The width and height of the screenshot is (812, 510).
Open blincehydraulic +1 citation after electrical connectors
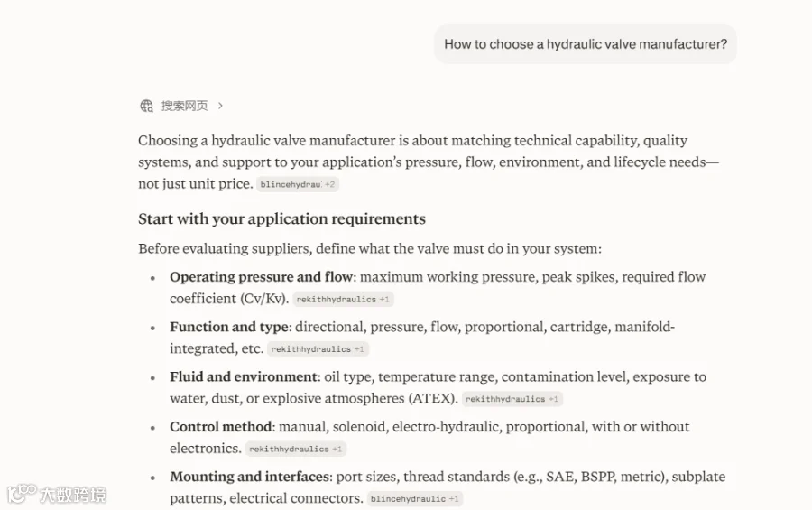click(415, 498)
